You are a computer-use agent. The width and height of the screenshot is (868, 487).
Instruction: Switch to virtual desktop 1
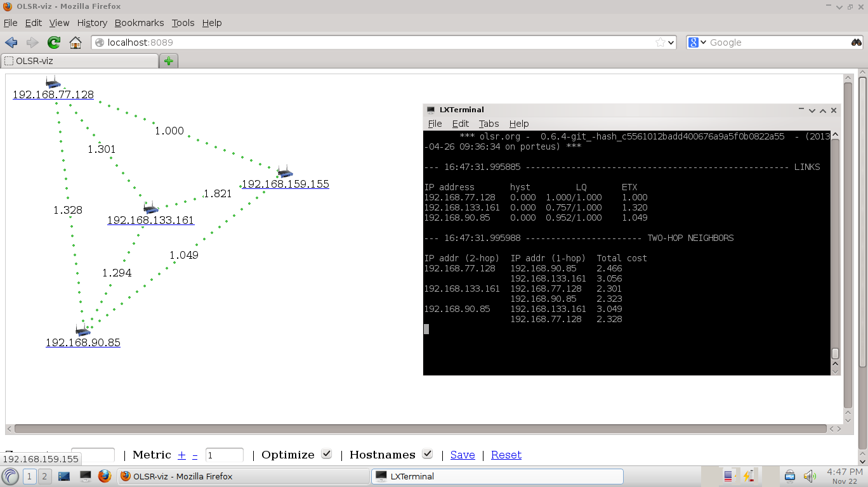pos(29,476)
